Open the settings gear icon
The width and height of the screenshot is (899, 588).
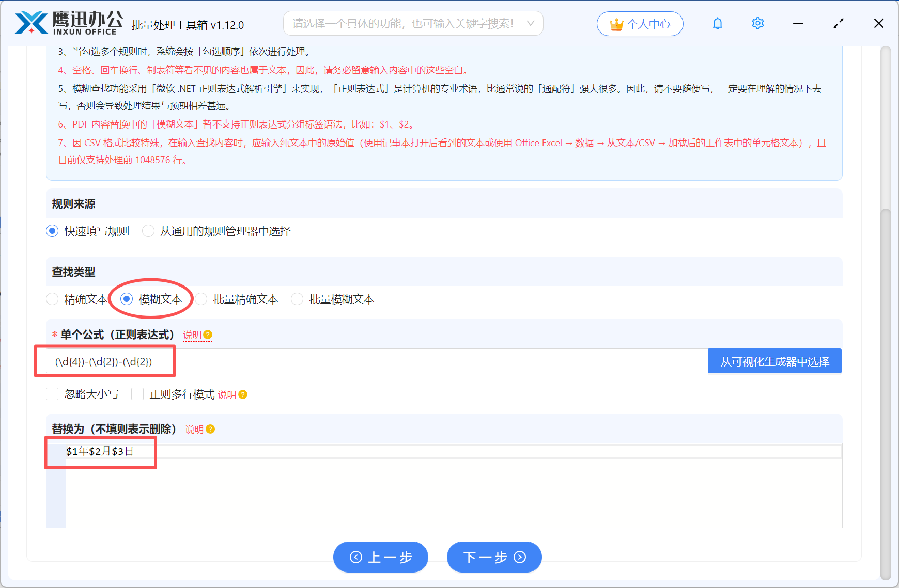pyautogui.click(x=757, y=23)
